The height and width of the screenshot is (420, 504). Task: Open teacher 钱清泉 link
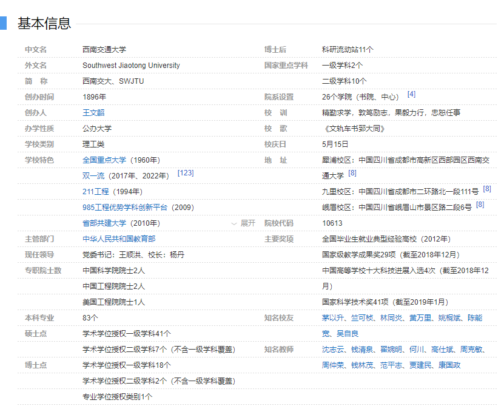[x=362, y=350]
